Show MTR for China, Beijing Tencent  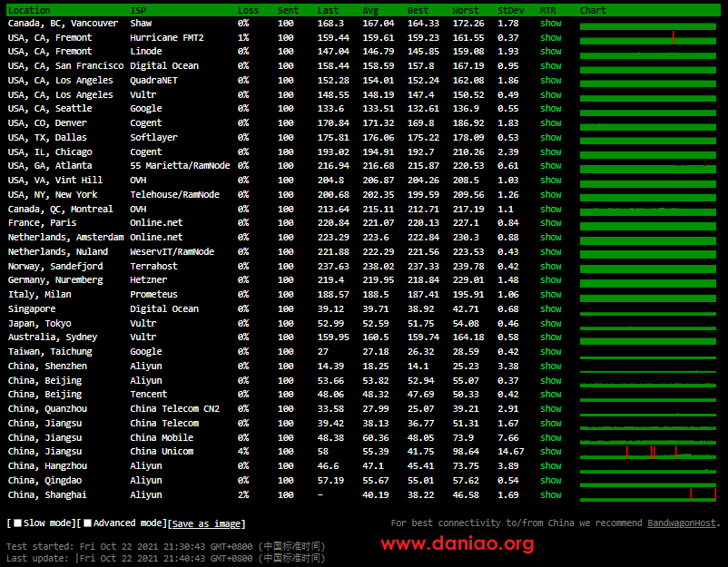pyautogui.click(x=551, y=394)
